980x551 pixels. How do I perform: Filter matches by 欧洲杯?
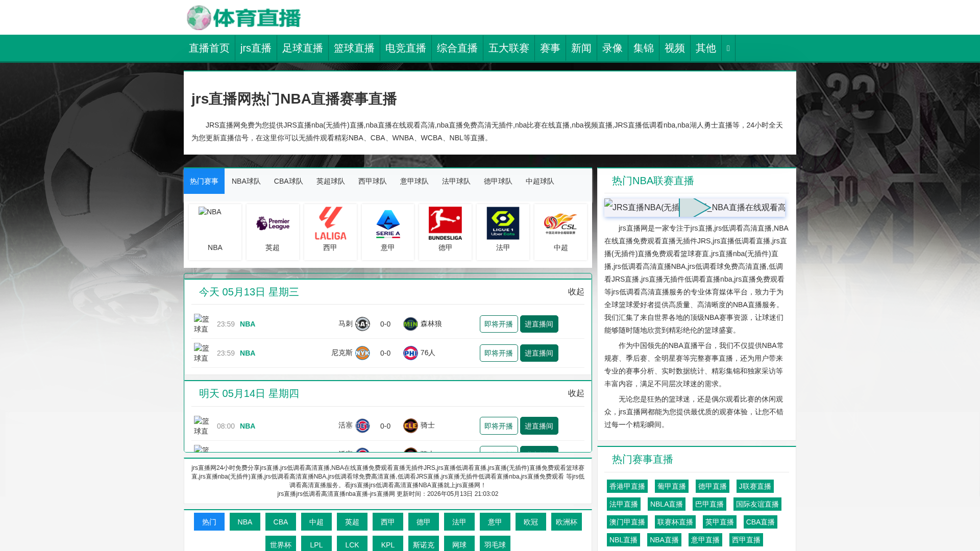(x=567, y=522)
